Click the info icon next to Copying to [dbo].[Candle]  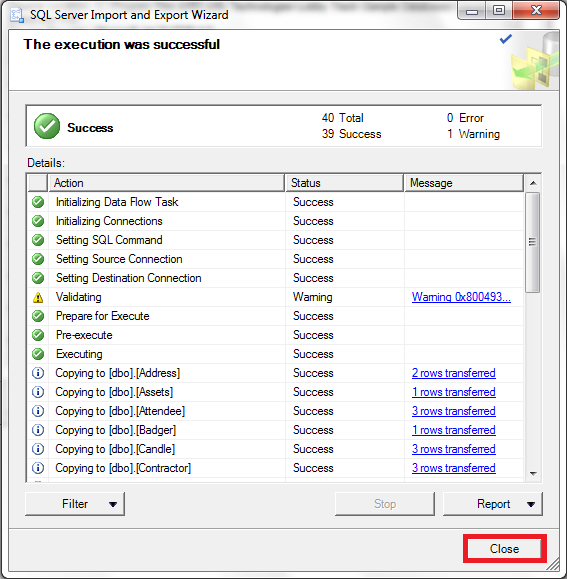click(38, 449)
